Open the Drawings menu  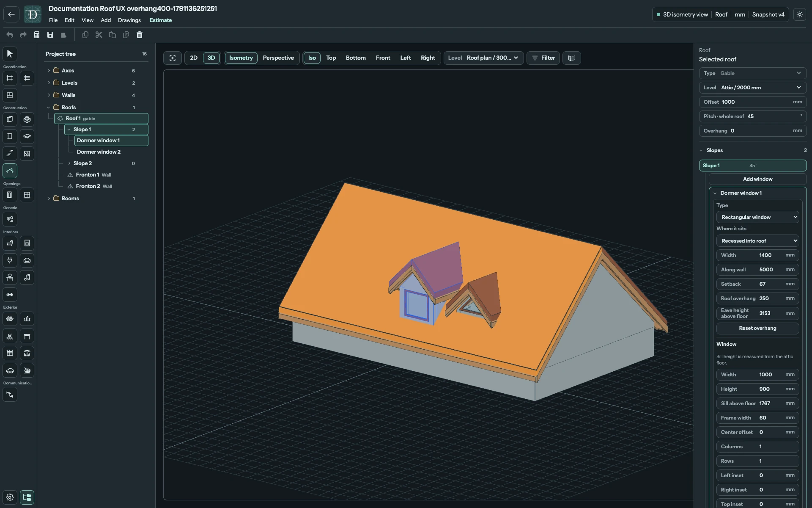tap(129, 20)
